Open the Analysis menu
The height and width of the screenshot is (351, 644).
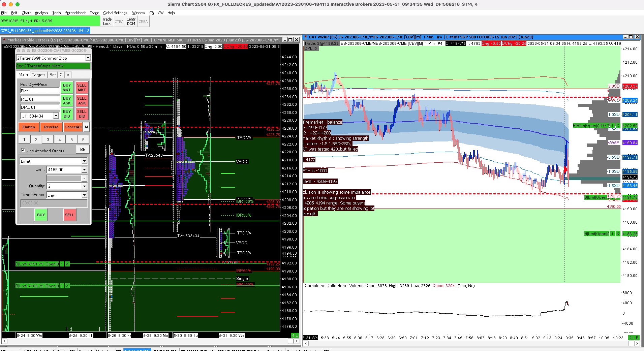pos(41,13)
